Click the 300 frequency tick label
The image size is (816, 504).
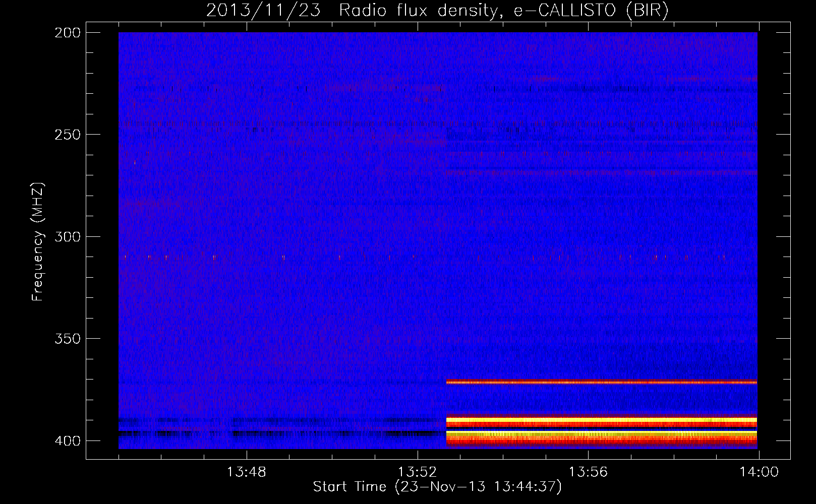68,236
